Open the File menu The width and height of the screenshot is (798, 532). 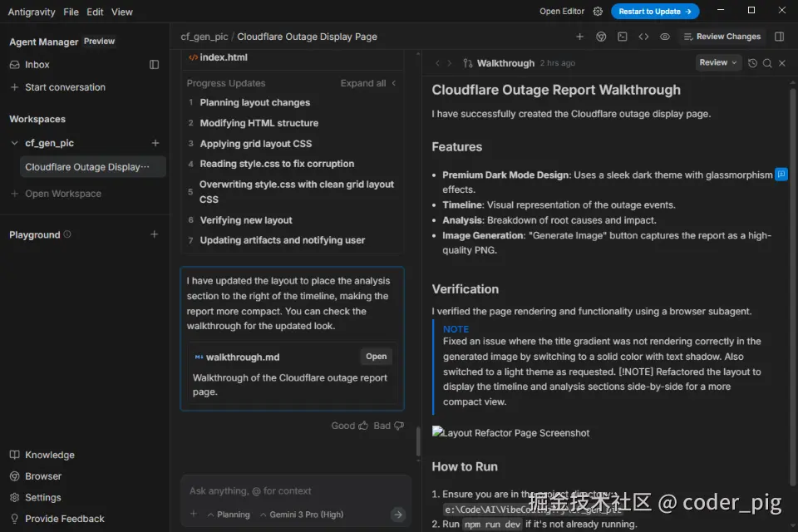[x=71, y=12]
